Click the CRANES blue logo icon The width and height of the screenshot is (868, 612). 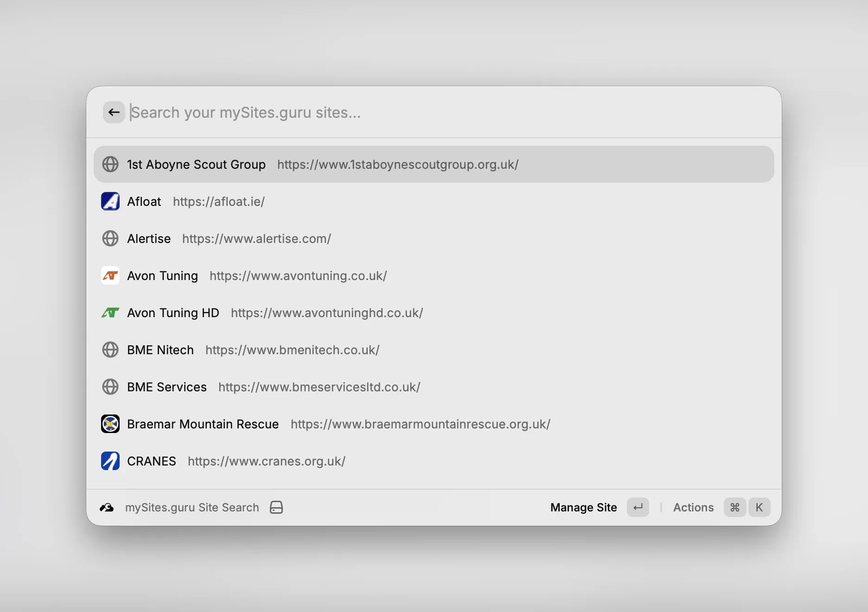(110, 461)
